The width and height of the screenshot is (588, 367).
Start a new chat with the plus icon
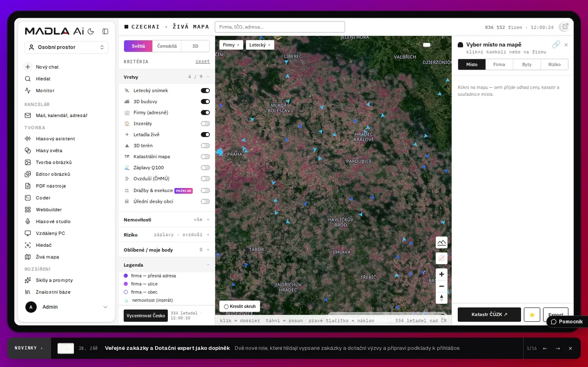pyautogui.click(x=28, y=67)
